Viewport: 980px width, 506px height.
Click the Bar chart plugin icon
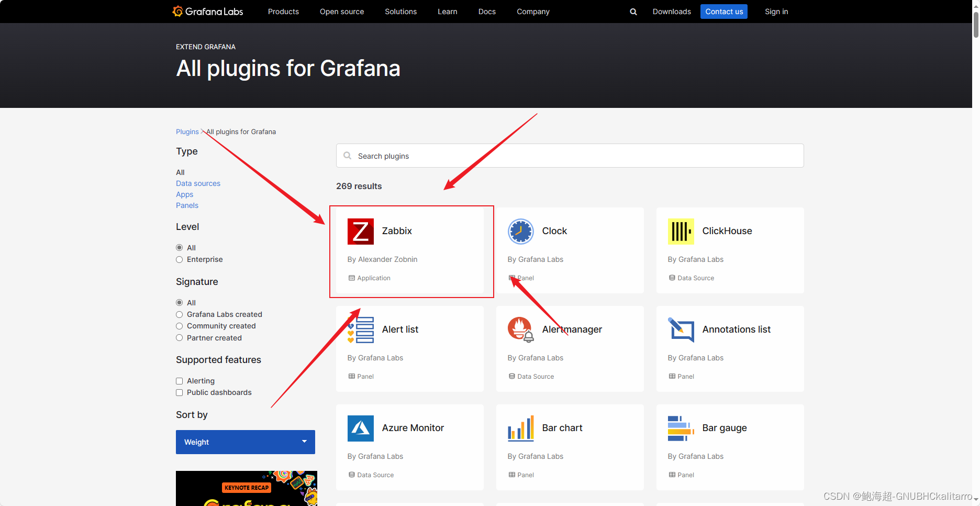[521, 428]
